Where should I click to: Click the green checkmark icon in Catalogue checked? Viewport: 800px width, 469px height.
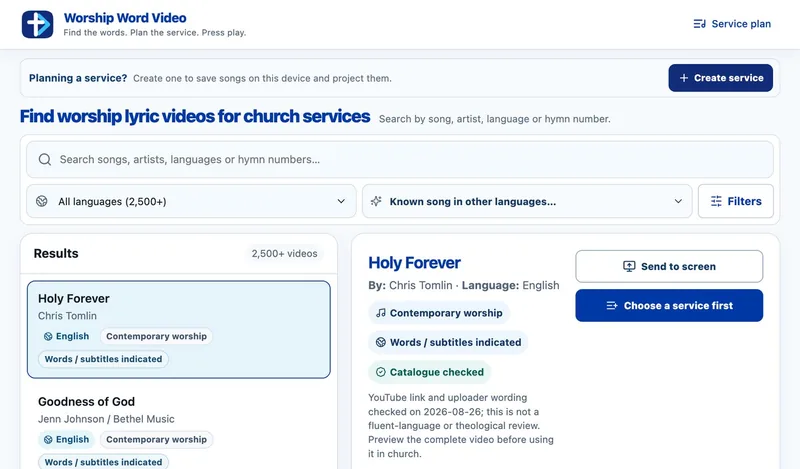pos(381,372)
